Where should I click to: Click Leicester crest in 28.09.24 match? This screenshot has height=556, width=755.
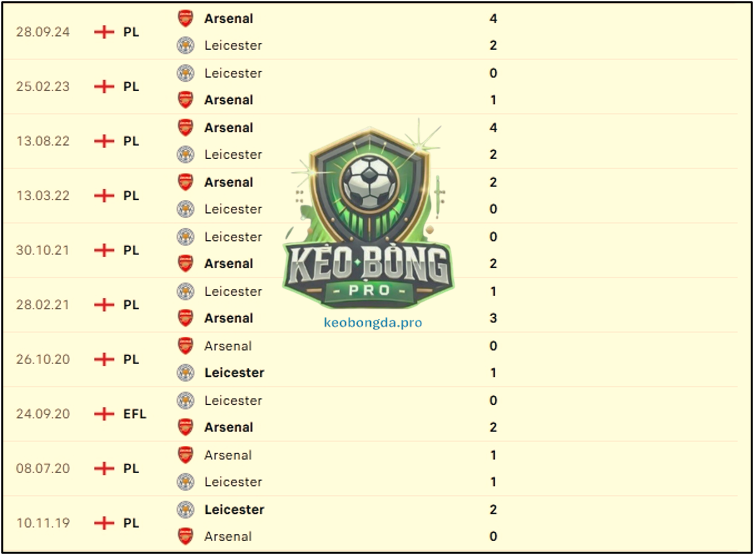pos(185,45)
